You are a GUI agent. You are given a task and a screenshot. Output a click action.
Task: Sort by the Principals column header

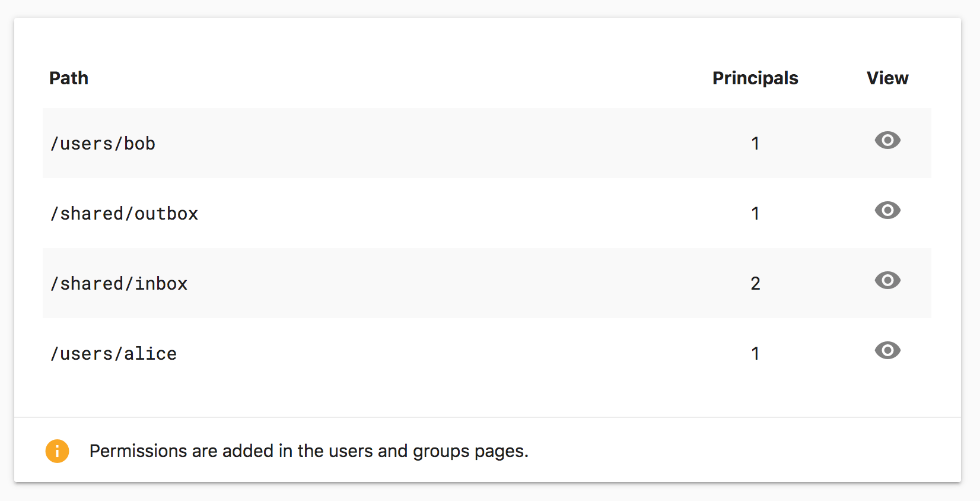coord(755,78)
